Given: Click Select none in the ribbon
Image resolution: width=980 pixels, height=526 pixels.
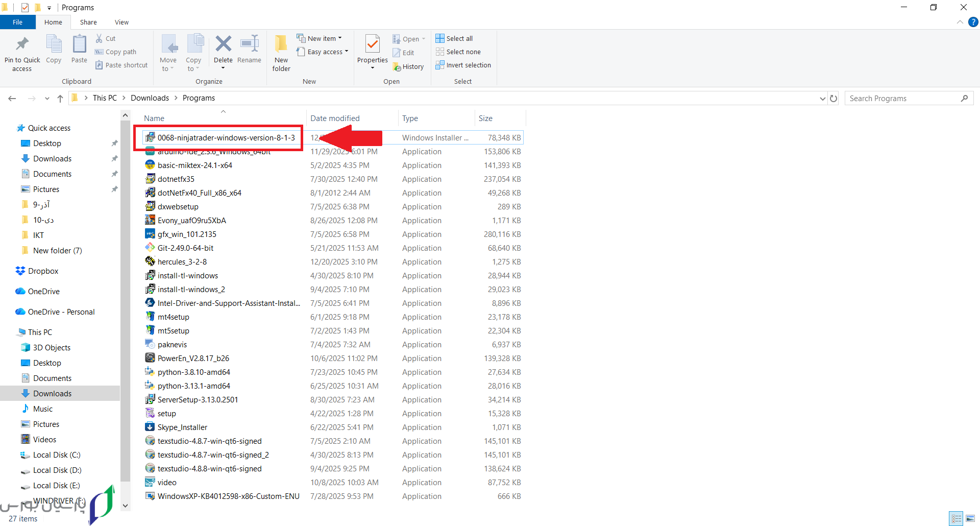Looking at the screenshot, I should 458,52.
